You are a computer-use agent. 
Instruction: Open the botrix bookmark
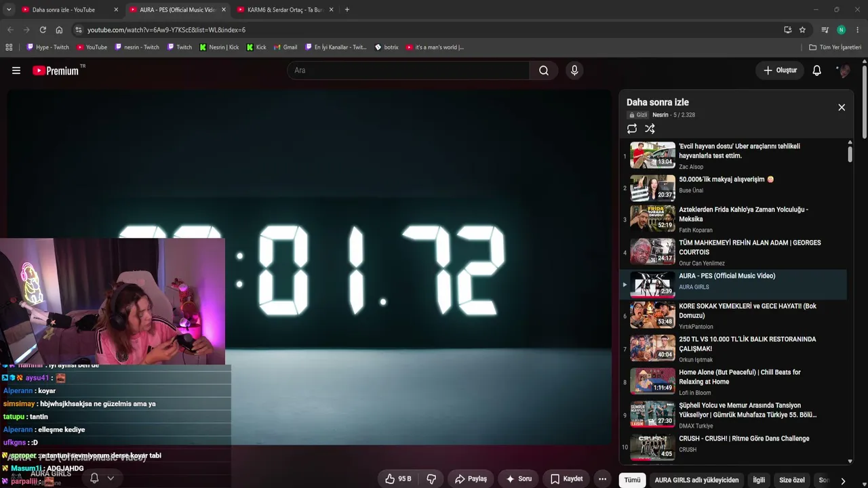coord(387,47)
